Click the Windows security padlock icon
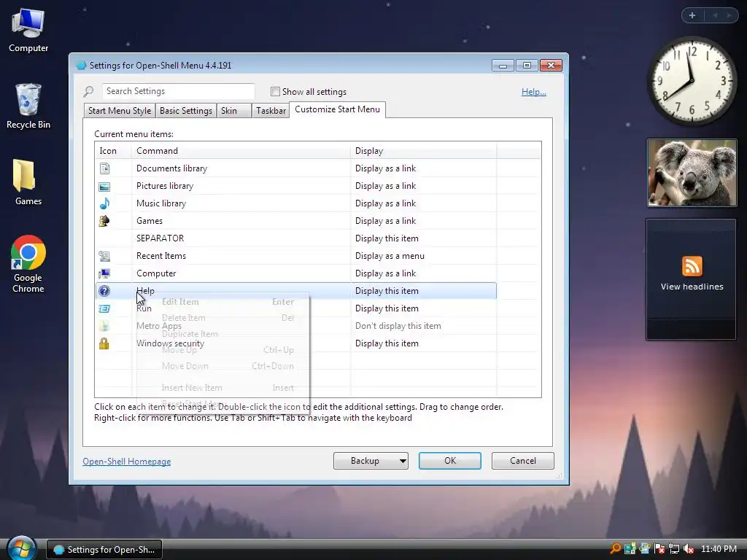This screenshot has width=747, height=560. coord(104,343)
